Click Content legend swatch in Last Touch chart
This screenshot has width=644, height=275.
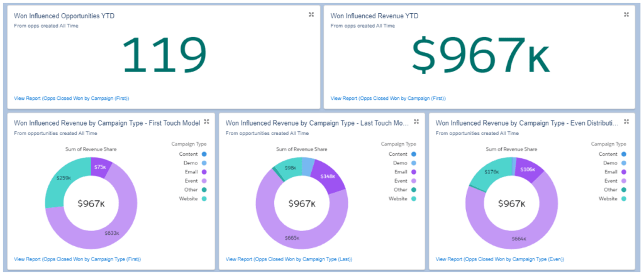pos(414,154)
